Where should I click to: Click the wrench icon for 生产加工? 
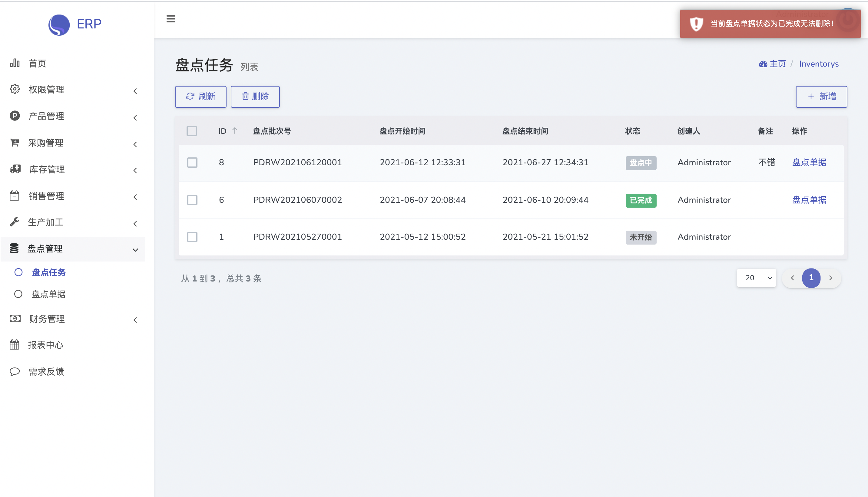click(15, 222)
